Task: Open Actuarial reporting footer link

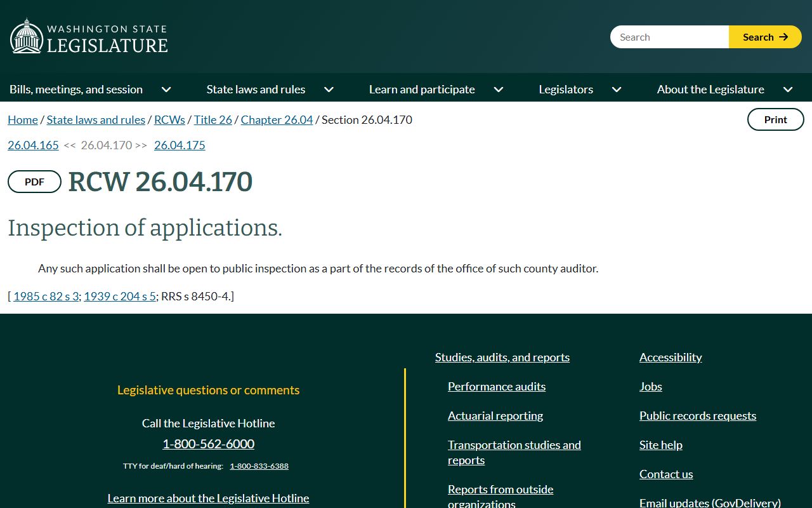Action: click(x=495, y=415)
